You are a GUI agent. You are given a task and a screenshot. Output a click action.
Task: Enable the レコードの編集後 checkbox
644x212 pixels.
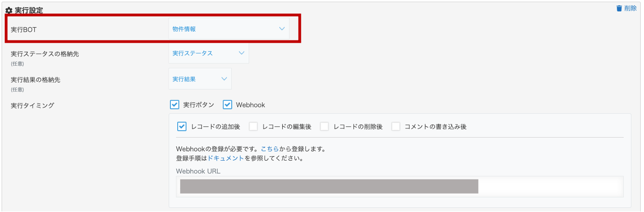[253, 127]
